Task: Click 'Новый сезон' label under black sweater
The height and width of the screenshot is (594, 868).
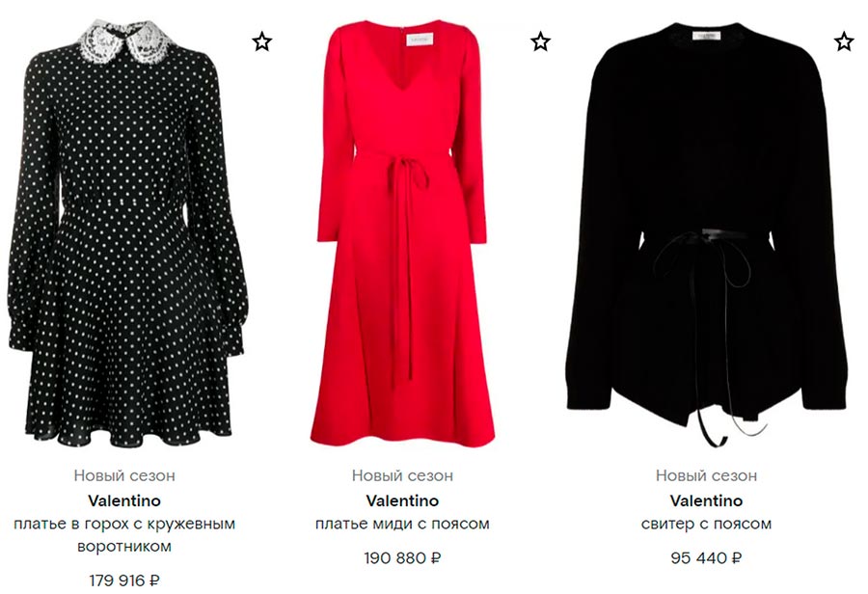Action: click(x=706, y=475)
